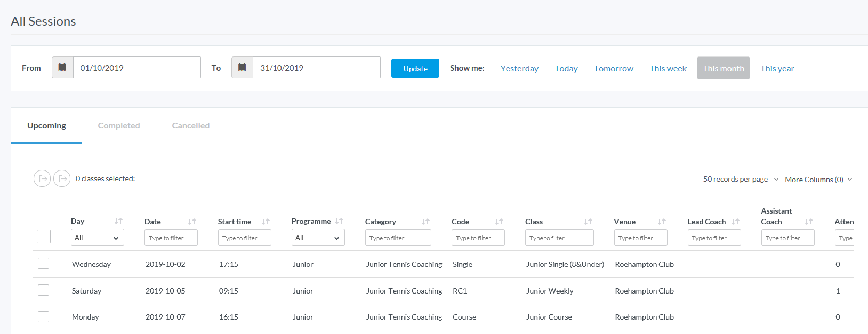
Task: Check the Wednesday 2019-10-02 session row
Action: coord(44,264)
